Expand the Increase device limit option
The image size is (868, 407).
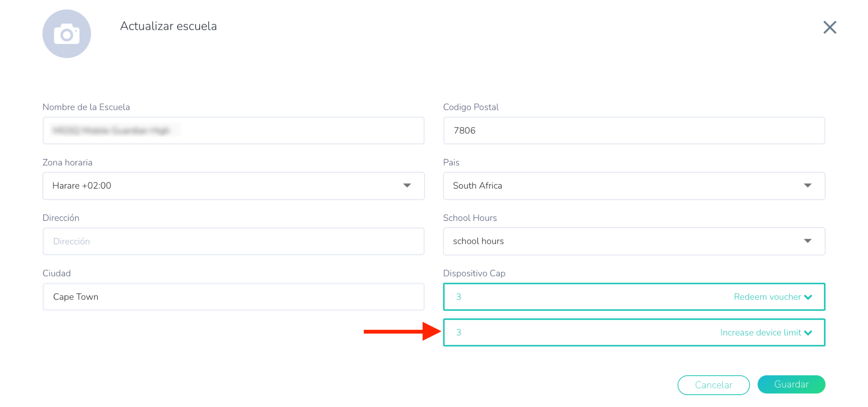pyautogui.click(x=760, y=332)
